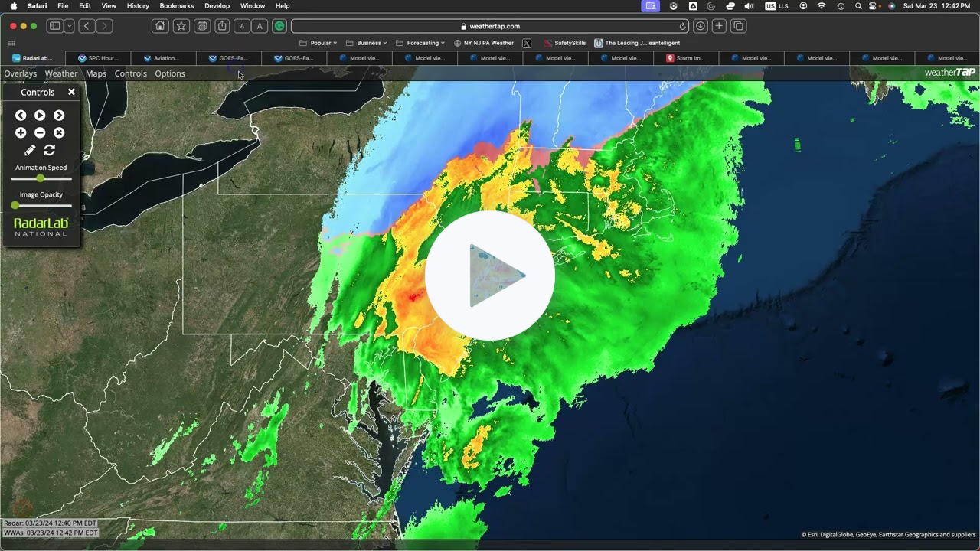Image resolution: width=980 pixels, height=551 pixels.
Task: Step back one radar frame
Action: click(x=21, y=115)
